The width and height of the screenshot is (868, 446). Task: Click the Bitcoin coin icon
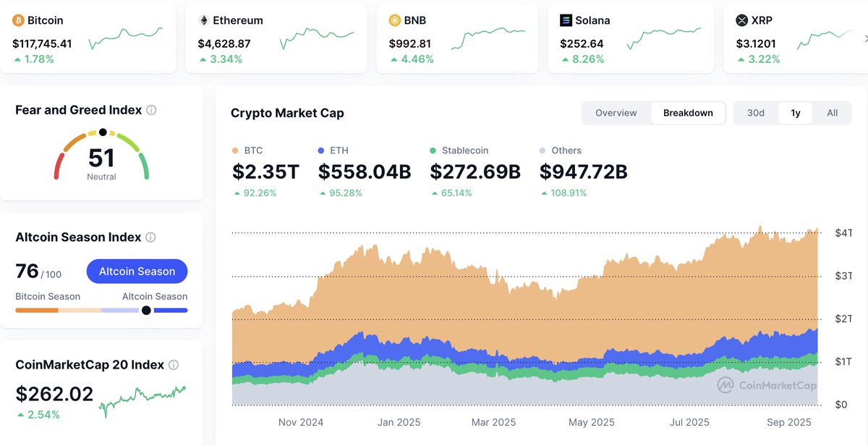click(x=17, y=20)
